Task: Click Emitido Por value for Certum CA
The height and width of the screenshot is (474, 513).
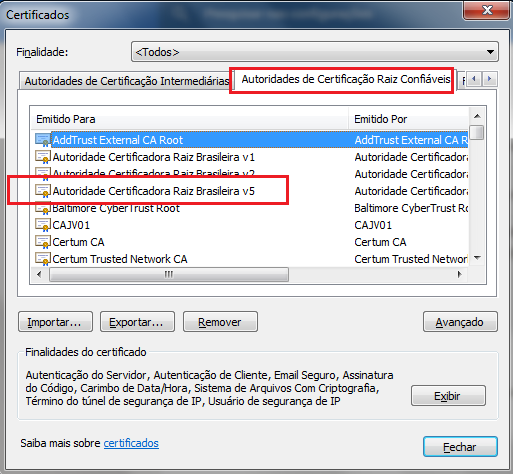Action: tap(380, 242)
